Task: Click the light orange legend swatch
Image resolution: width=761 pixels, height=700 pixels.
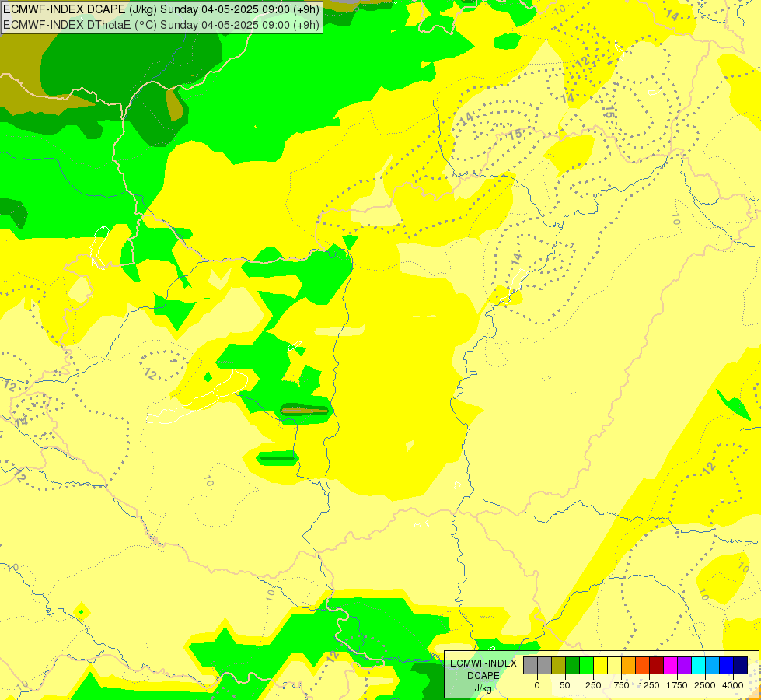Action: pyautogui.click(x=629, y=665)
